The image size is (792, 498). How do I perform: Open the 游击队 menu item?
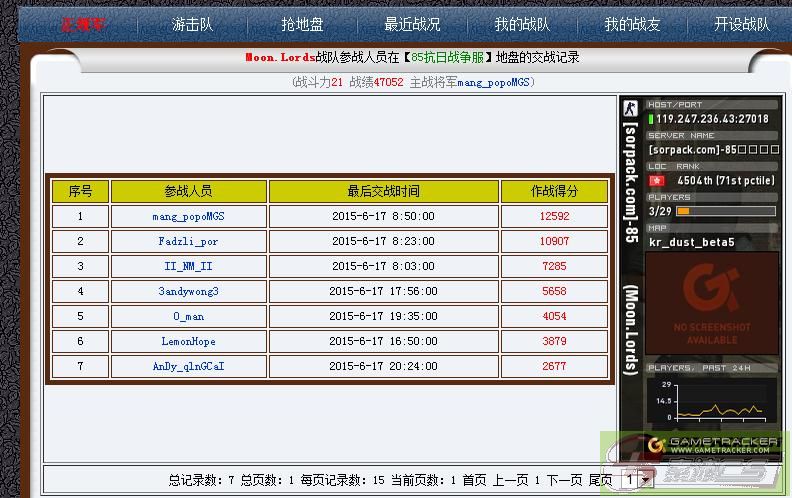click(x=192, y=24)
